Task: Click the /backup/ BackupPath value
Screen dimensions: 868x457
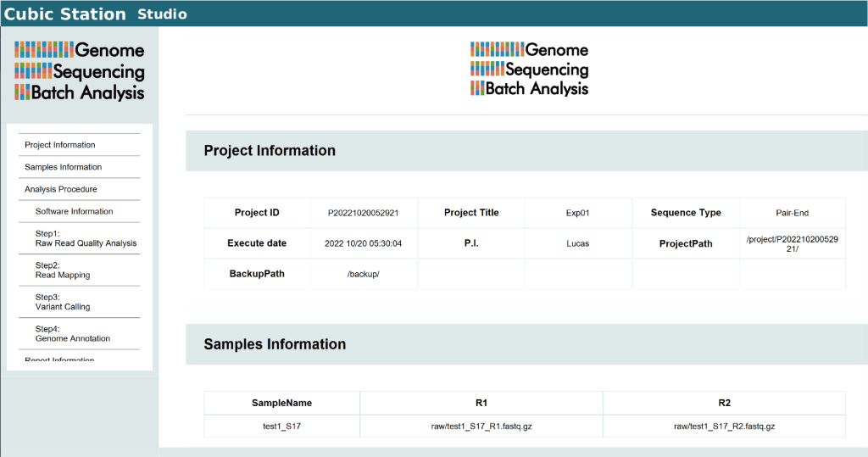Action: coord(364,274)
